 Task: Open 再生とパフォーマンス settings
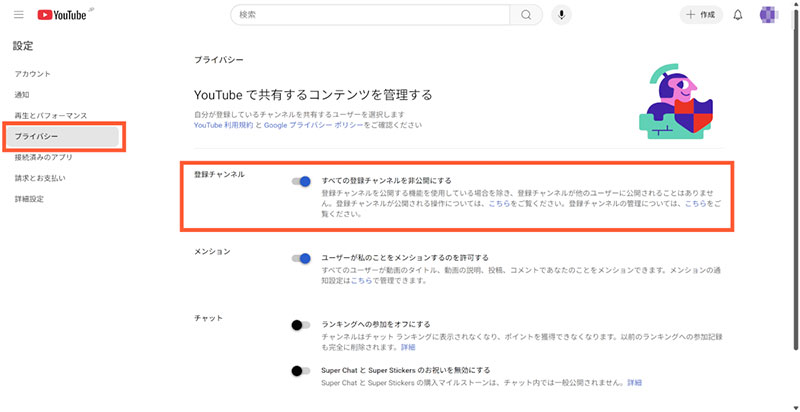(51, 116)
